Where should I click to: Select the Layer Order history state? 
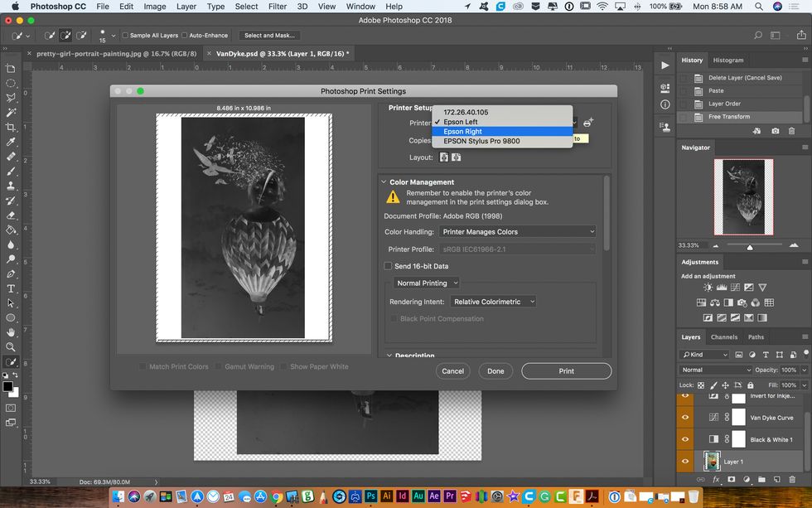724,104
